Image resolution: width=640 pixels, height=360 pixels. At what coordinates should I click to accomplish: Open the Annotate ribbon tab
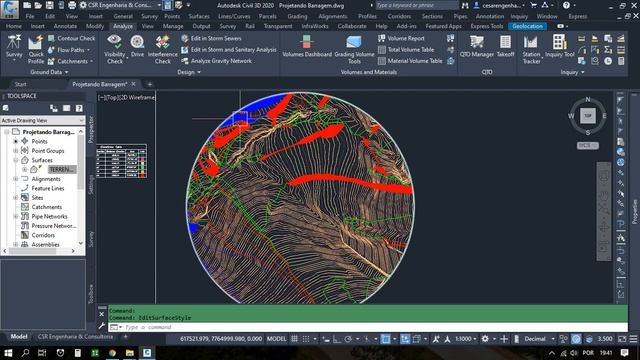point(65,26)
